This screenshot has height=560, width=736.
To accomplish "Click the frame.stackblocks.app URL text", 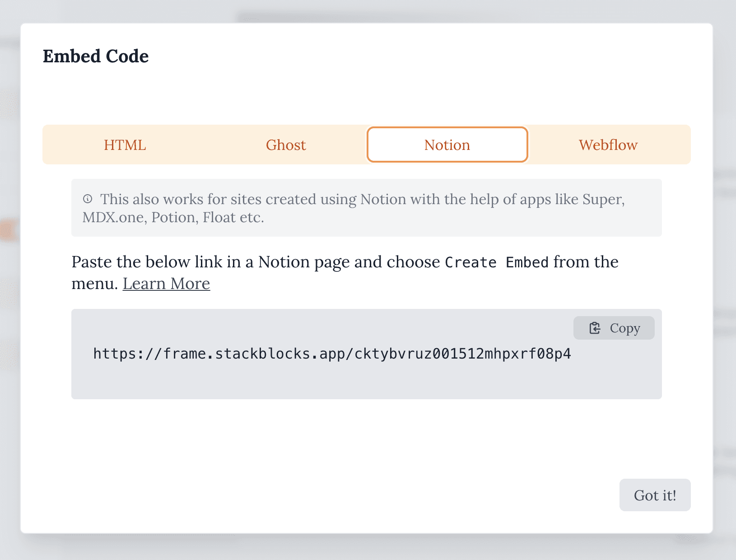I will [x=332, y=354].
